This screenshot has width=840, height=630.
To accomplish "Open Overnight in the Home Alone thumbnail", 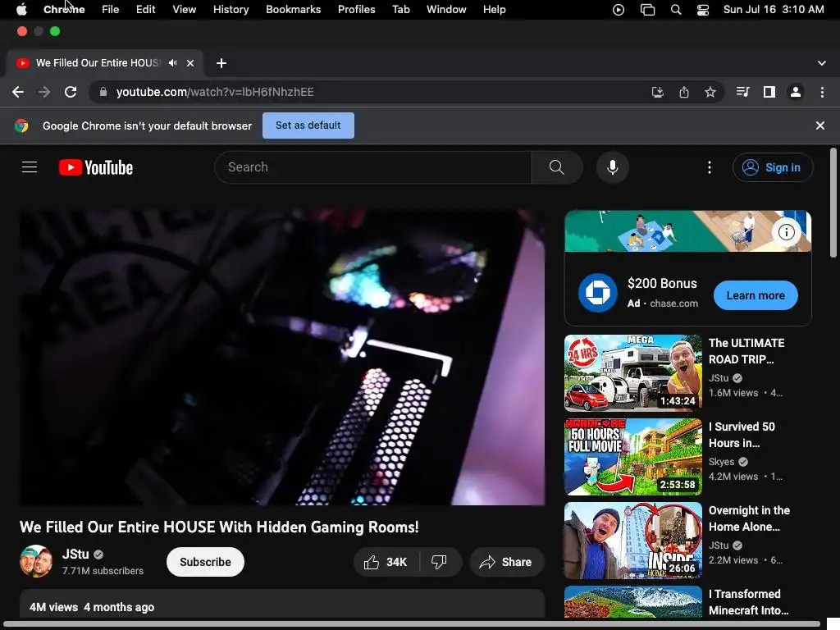I will point(632,540).
